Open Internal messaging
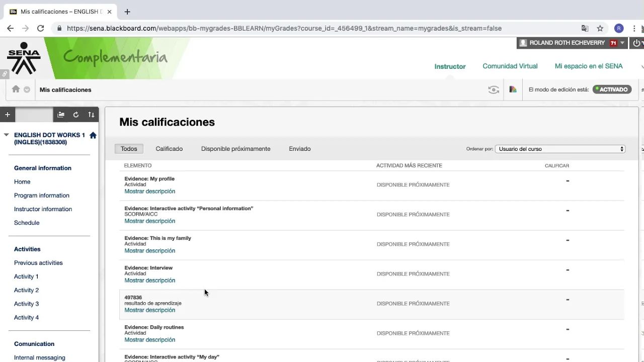Viewport: 644px width, 362px height. pyautogui.click(x=40, y=358)
